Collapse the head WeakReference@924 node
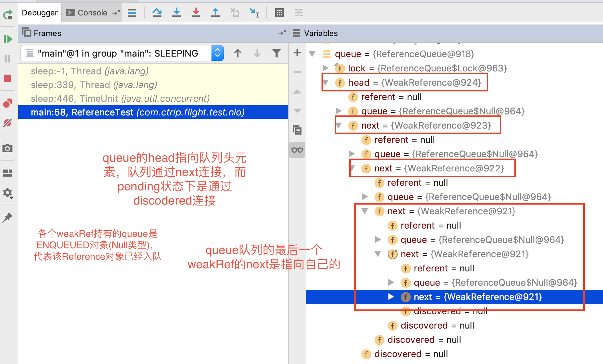 (326, 83)
